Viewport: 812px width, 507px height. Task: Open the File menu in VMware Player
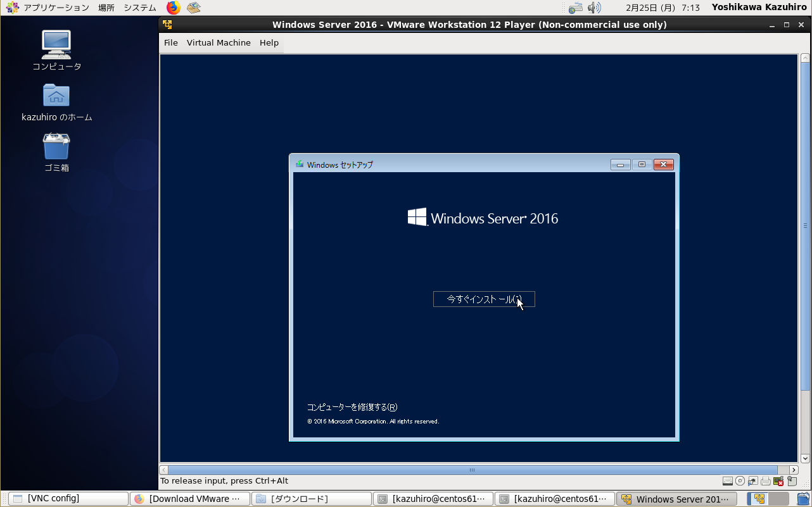(x=171, y=43)
